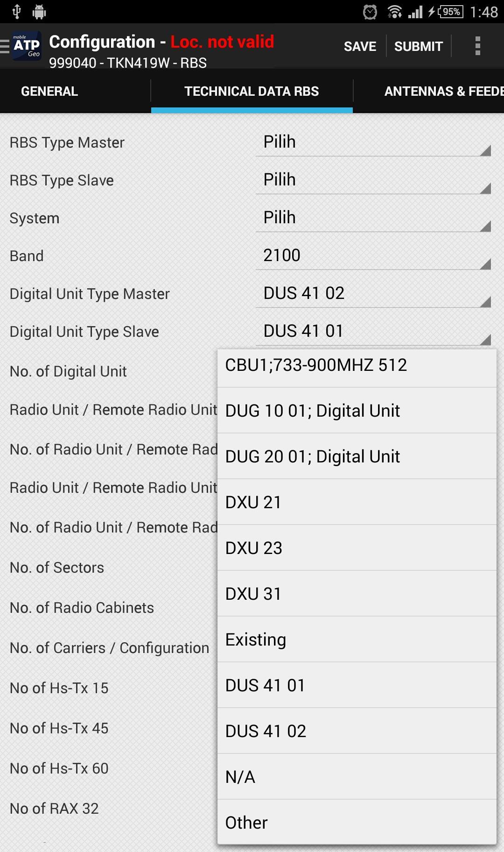Select DXU 21 option
The image size is (504, 852).
[x=357, y=502]
